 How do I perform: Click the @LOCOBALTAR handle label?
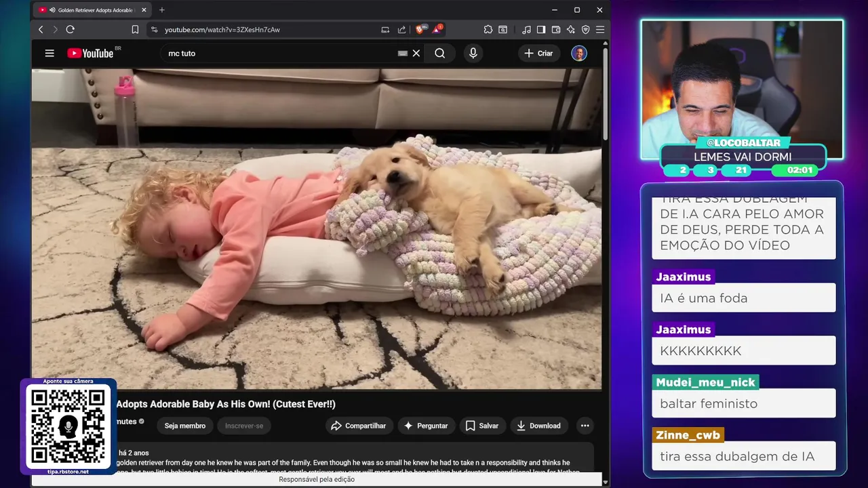743,142
